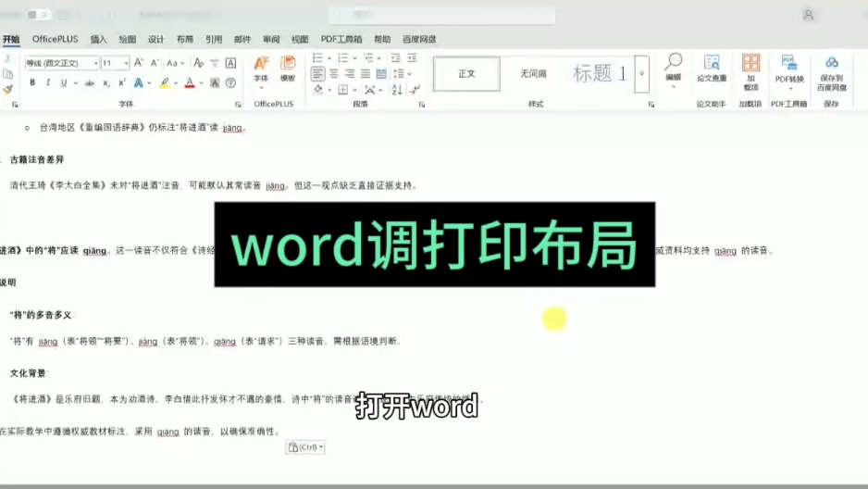Click the Cut scissors icon
Screen dimensions: 868x489
[7, 58]
